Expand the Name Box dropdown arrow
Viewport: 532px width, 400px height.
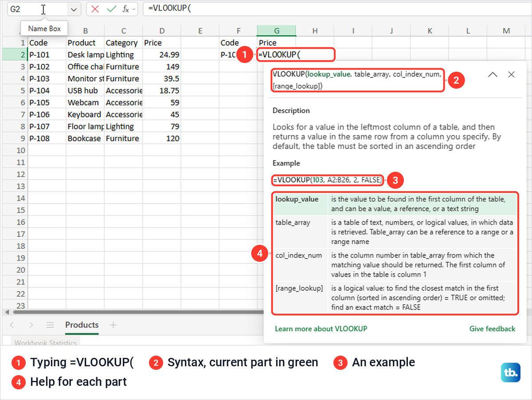(x=73, y=9)
